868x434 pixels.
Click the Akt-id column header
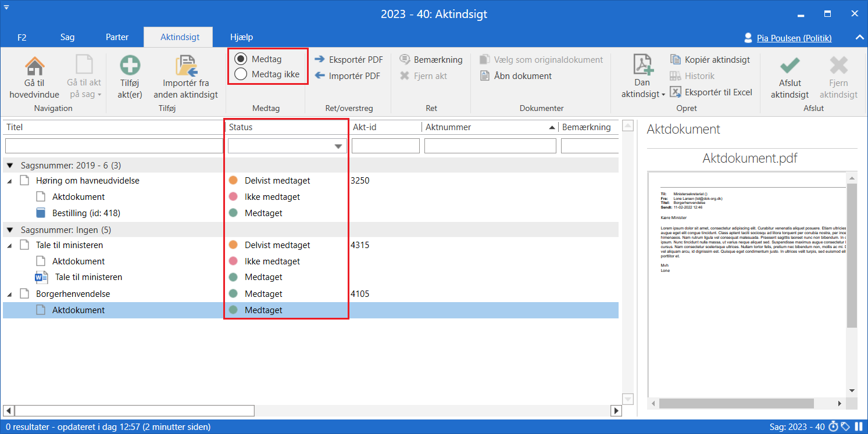tap(386, 127)
